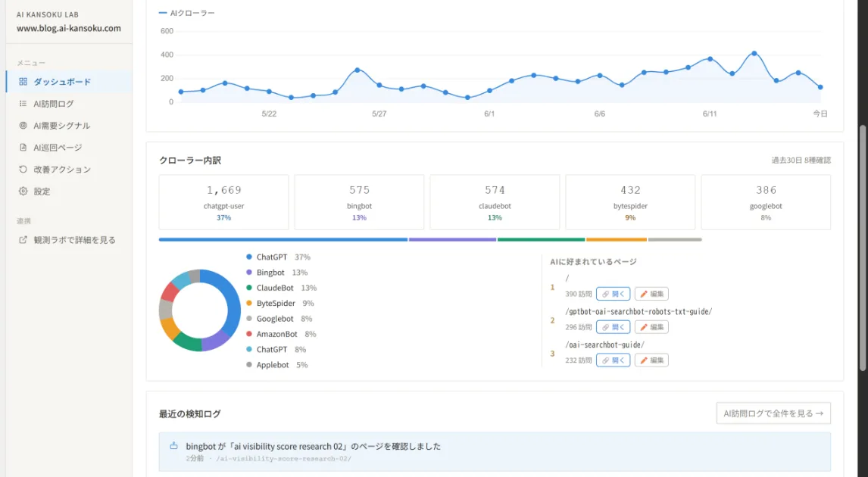The height and width of the screenshot is (477, 868).
Task: Open 改善アクション in the sidebar
Action: (x=69, y=170)
